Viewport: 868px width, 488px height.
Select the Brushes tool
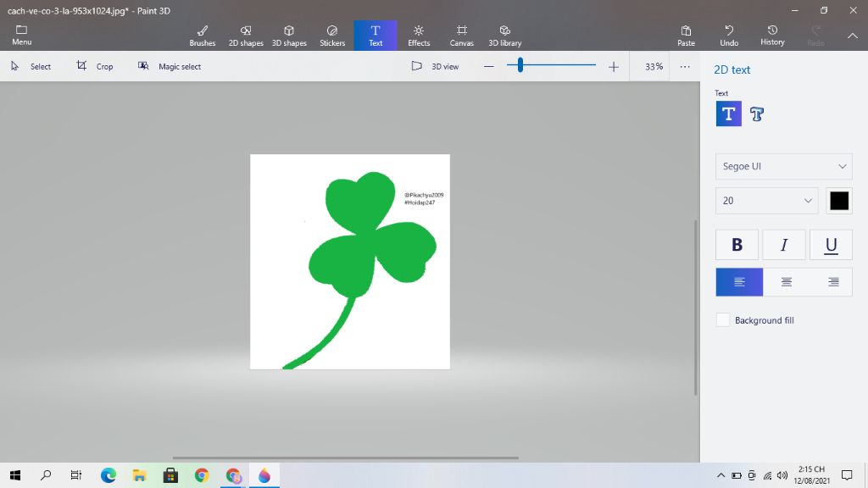203,35
